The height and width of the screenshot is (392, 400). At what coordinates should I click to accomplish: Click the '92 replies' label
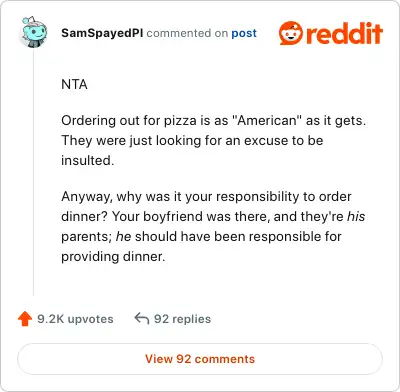(x=182, y=319)
